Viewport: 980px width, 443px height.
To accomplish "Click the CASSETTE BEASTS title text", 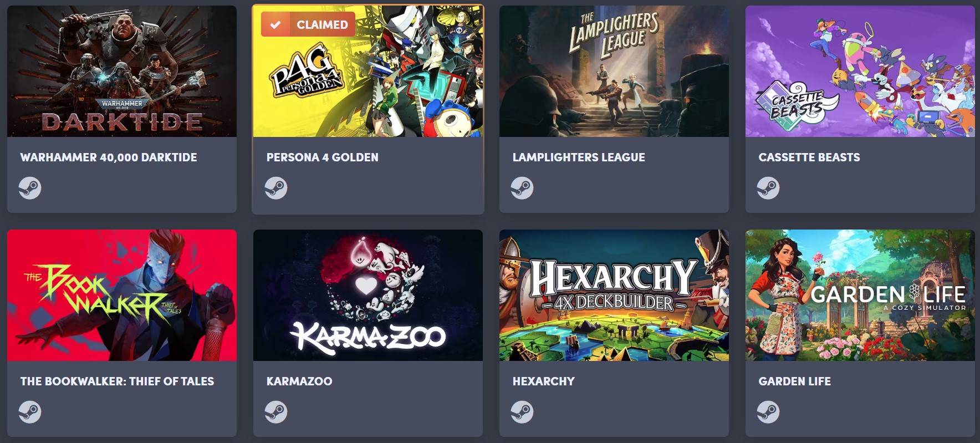I will 809,157.
